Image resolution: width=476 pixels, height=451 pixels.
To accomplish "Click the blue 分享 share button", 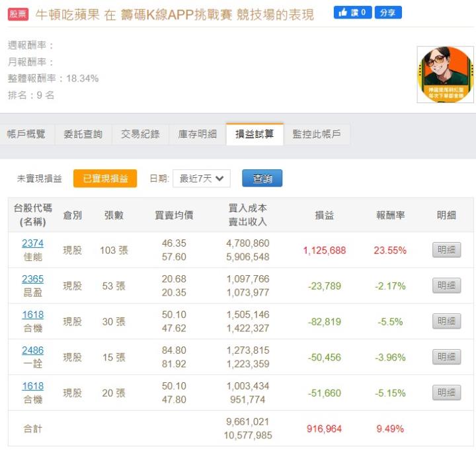I will tap(388, 13).
